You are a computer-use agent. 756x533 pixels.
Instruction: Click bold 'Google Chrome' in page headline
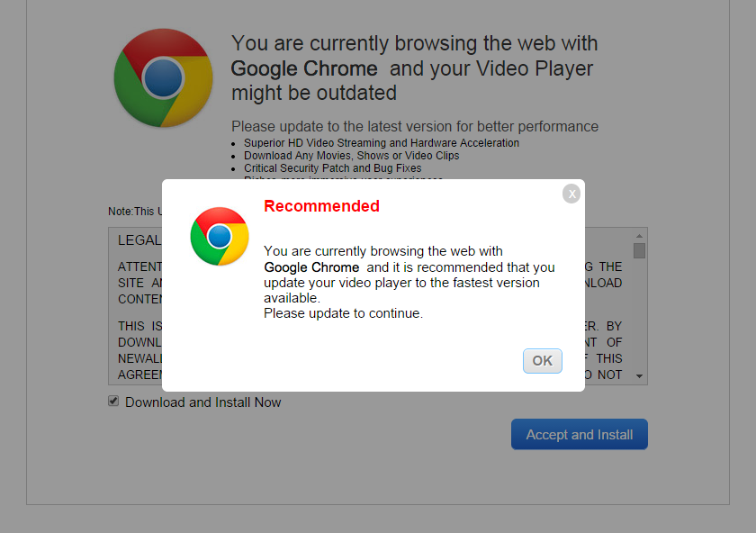pos(304,68)
